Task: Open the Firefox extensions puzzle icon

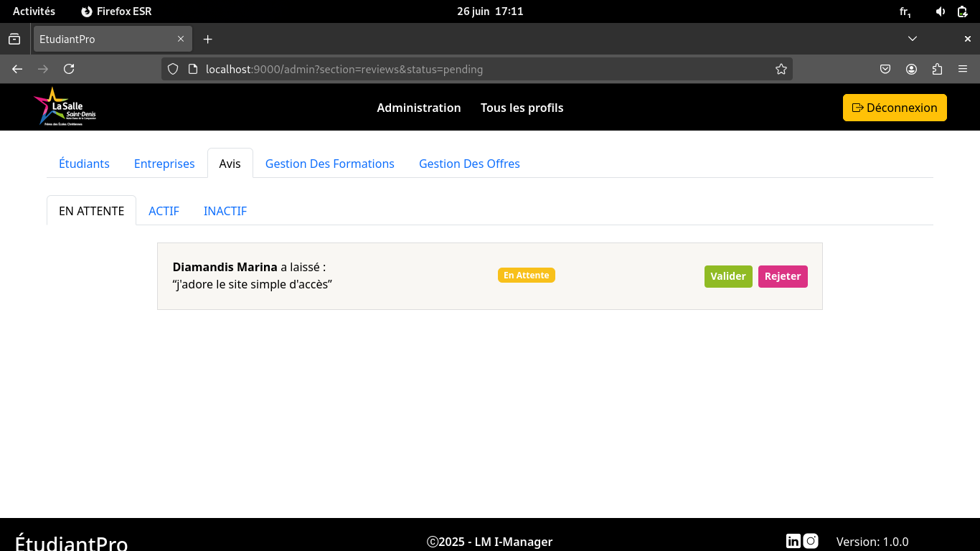Action: (937, 70)
